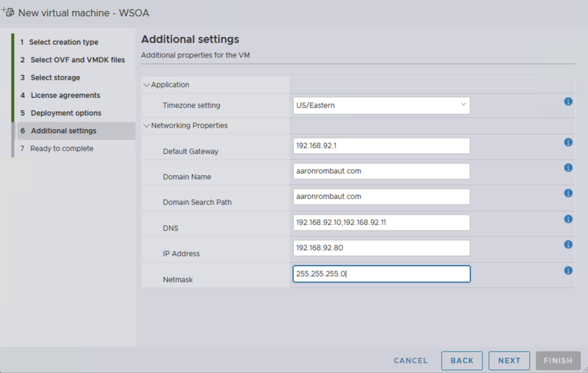Click the info icon beside IP Address
The height and width of the screenshot is (373, 588).
tap(568, 244)
